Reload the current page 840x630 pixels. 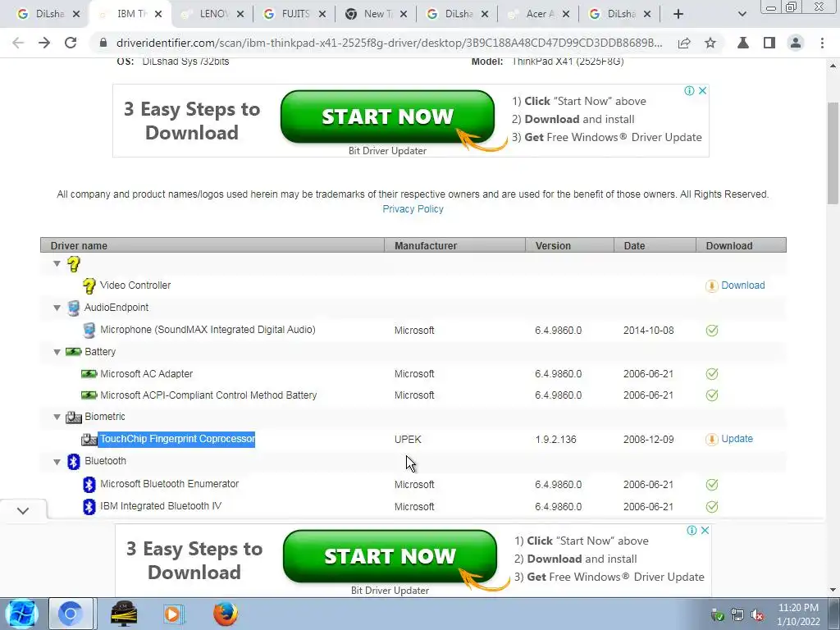tap(71, 43)
